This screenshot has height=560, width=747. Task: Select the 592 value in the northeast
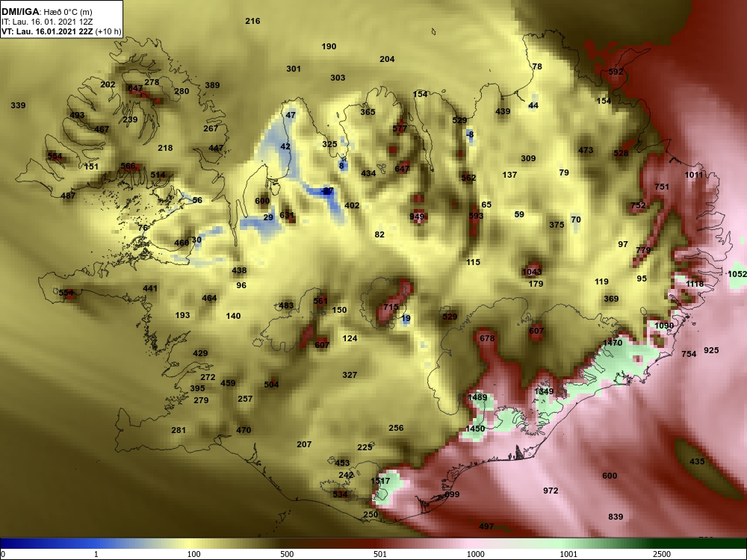pyautogui.click(x=616, y=72)
